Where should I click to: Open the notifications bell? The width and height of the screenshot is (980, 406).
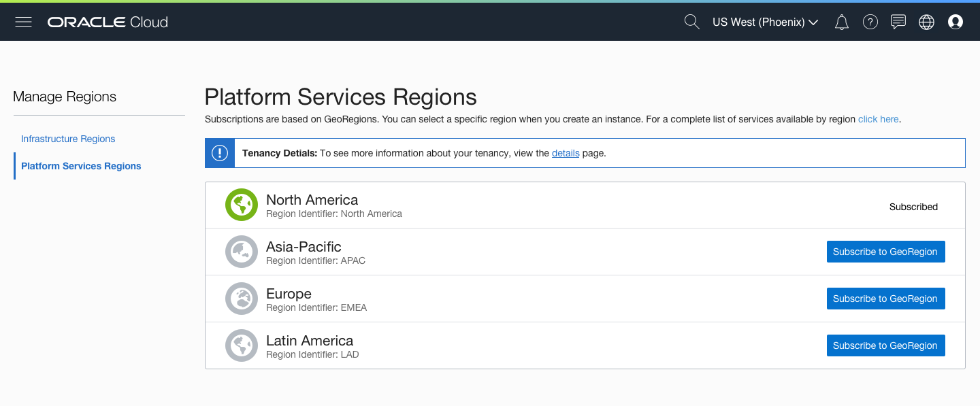click(x=842, y=22)
